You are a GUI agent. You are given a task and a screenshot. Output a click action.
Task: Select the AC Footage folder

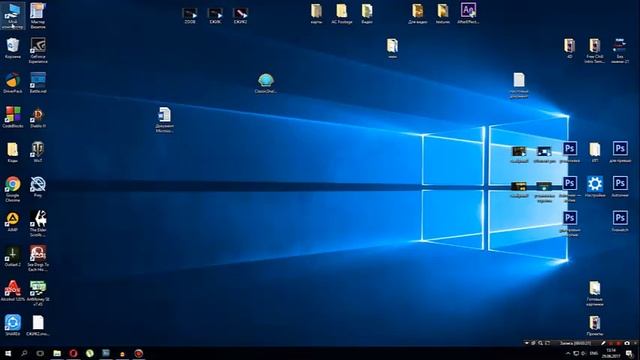click(342, 13)
